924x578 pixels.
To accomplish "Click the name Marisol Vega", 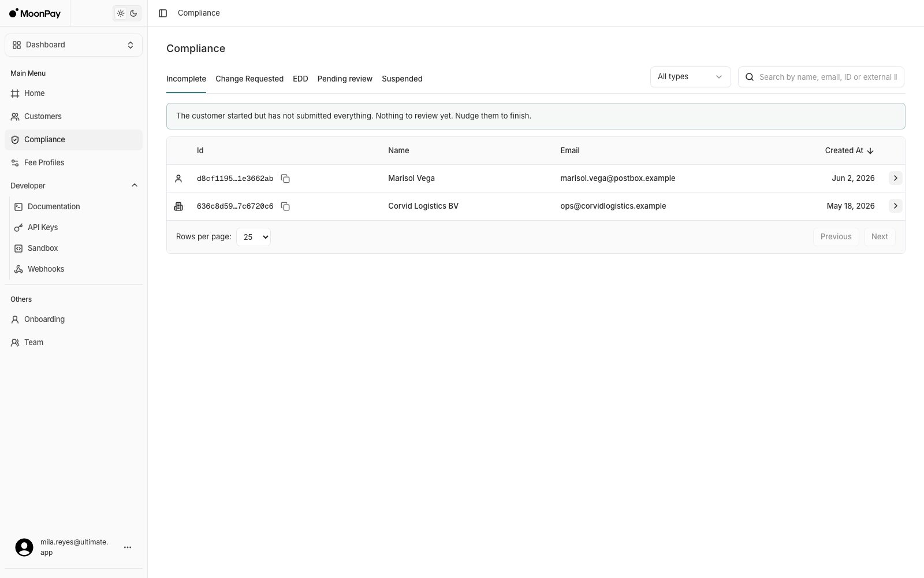I will [411, 178].
